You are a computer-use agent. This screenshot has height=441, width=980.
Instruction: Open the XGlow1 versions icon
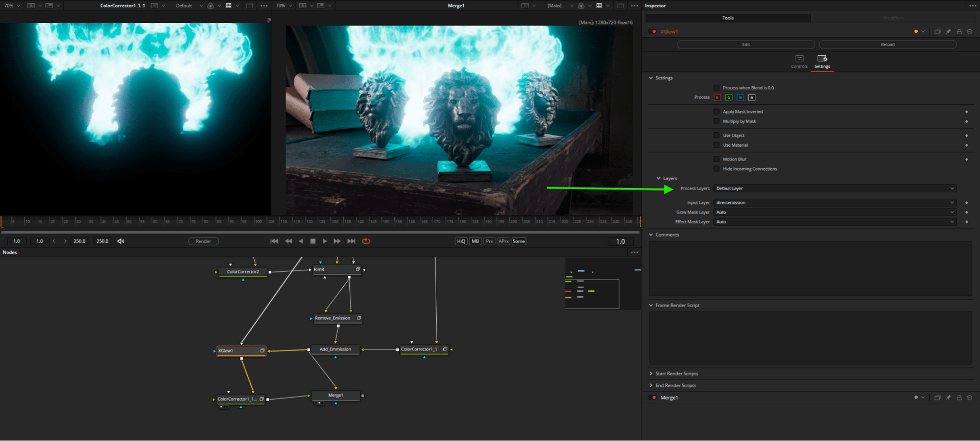(x=938, y=32)
